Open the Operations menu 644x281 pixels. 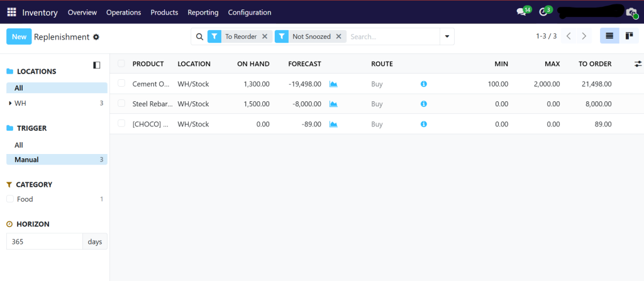(123, 12)
